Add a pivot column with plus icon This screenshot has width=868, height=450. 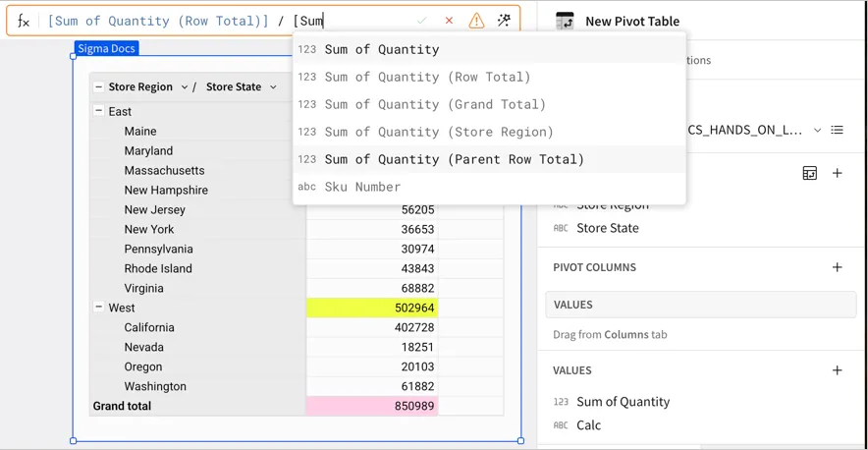pyautogui.click(x=837, y=267)
